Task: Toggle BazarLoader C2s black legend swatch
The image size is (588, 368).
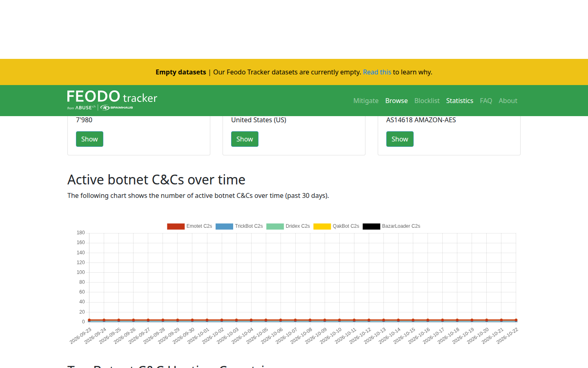Action: (x=372, y=226)
